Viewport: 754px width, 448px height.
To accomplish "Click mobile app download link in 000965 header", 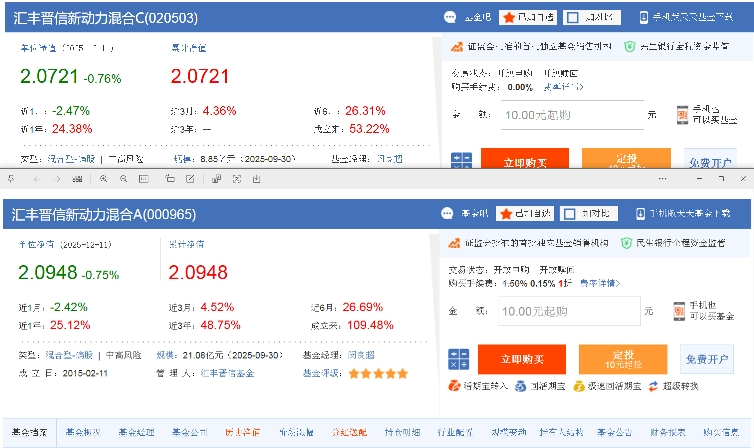I will click(x=683, y=213).
